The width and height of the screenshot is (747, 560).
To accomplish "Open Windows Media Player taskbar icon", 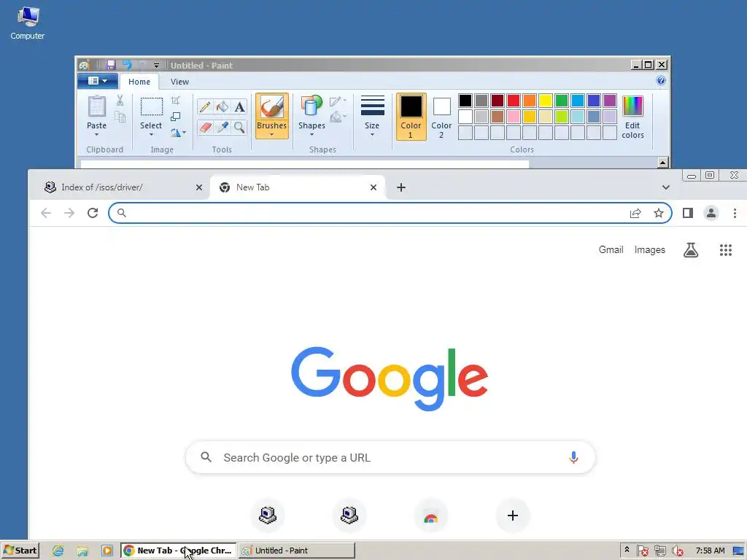I will tap(107, 551).
